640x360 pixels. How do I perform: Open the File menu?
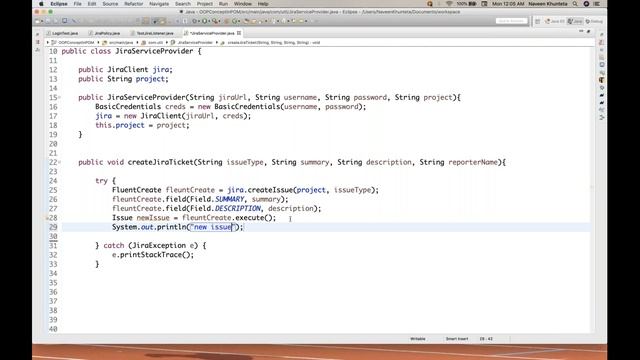coord(78,4)
